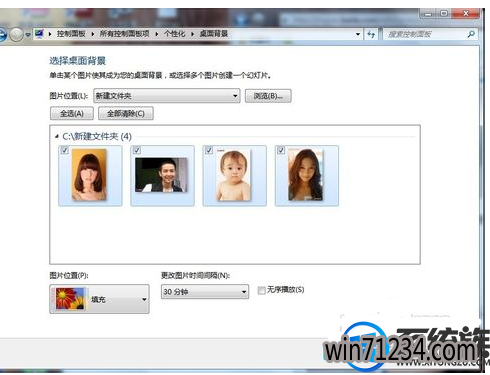Minimize the window
This screenshot has width=490, height=375.
click(x=428, y=13)
